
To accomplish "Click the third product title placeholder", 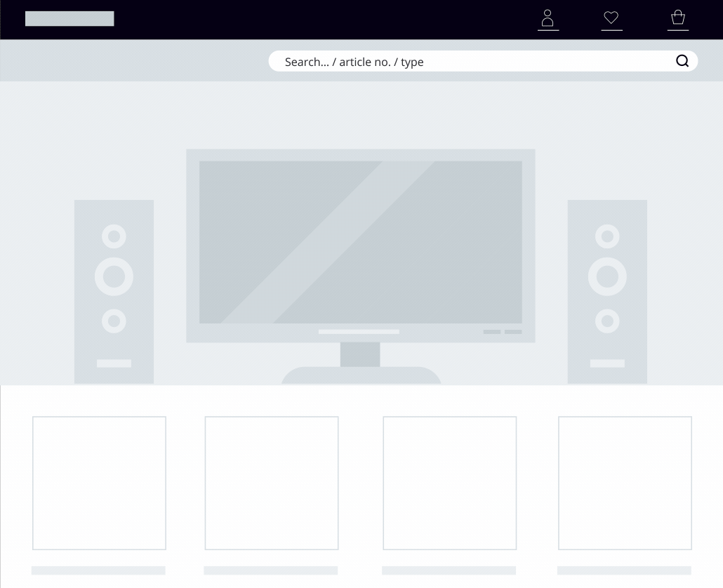I will (x=449, y=570).
